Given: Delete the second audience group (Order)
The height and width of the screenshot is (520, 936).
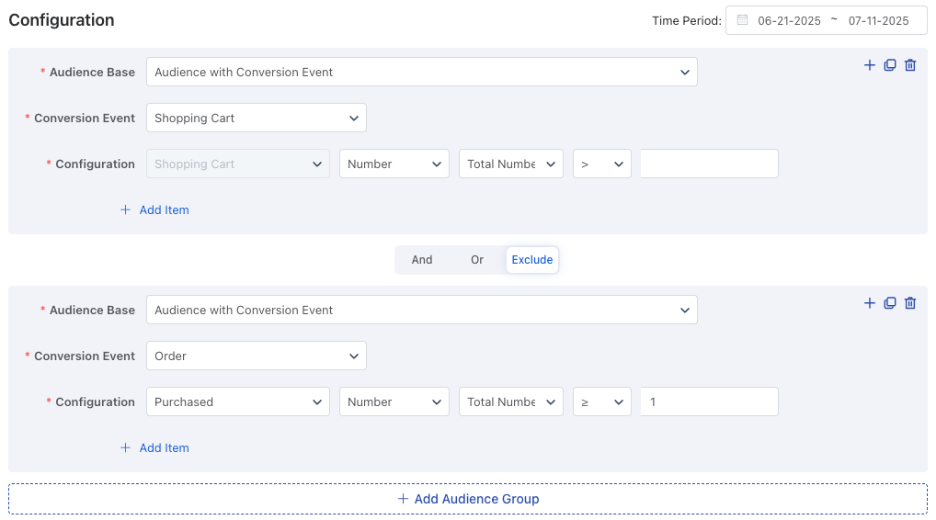Looking at the screenshot, I should (910, 303).
